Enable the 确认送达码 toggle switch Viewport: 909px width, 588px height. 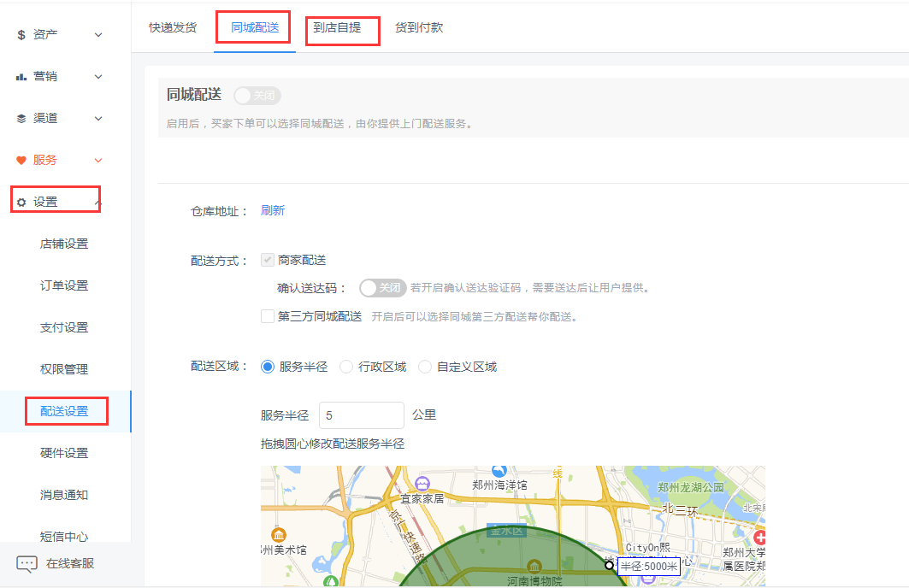point(382,288)
